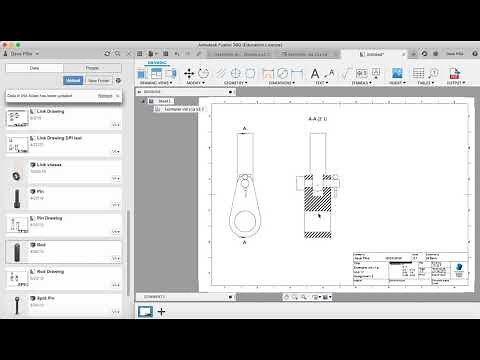Screen dimensions: 480x360
Task: Select the Projected View tool
Action: 156,73
